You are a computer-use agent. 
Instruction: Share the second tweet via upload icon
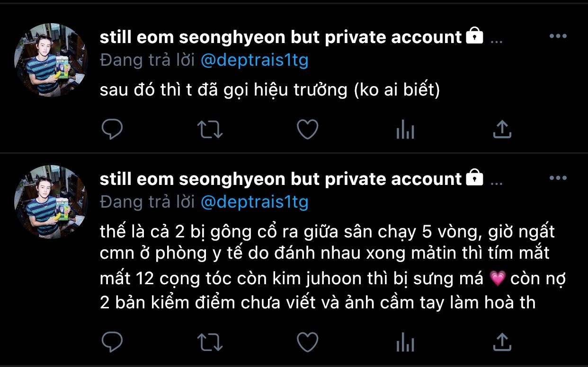click(x=502, y=341)
